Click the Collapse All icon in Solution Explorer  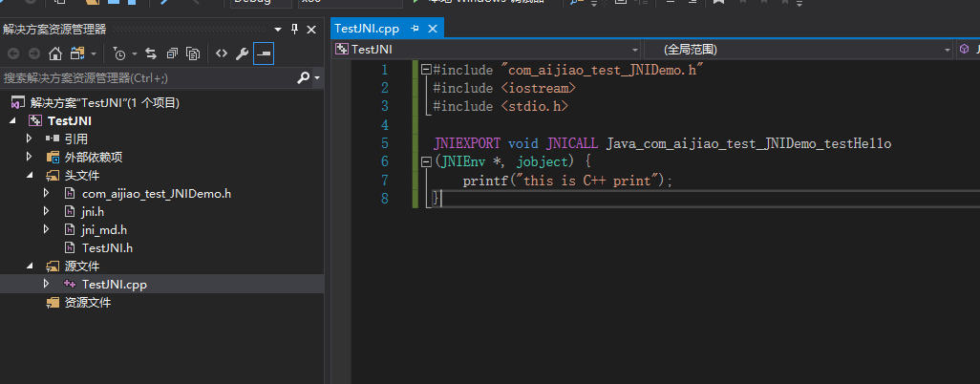coord(172,53)
